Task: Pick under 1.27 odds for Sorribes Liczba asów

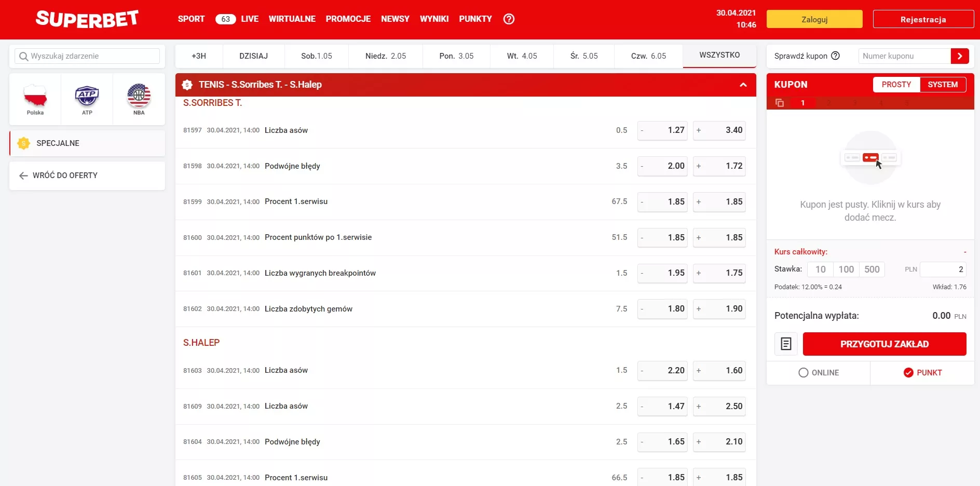Action: point(662,130)
